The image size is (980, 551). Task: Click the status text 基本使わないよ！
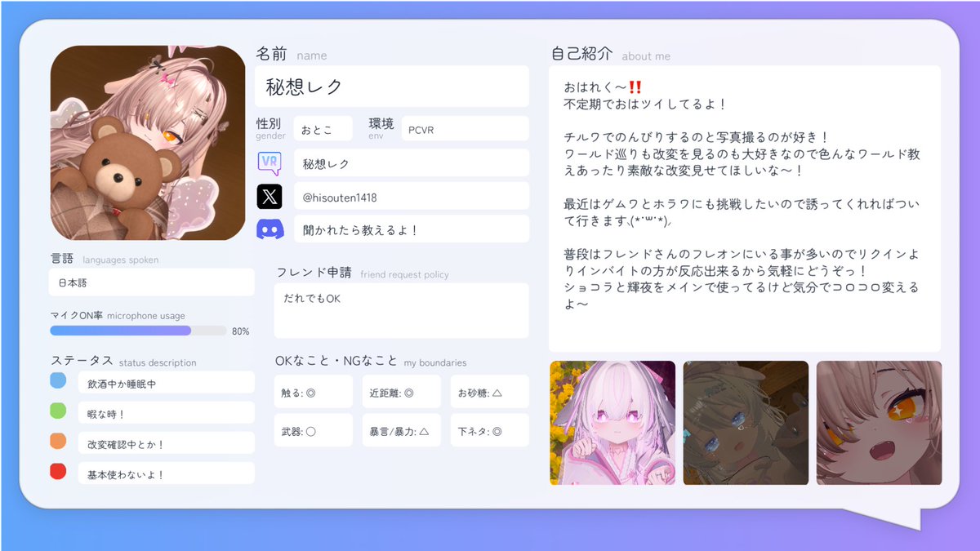[x=126, y=474]
